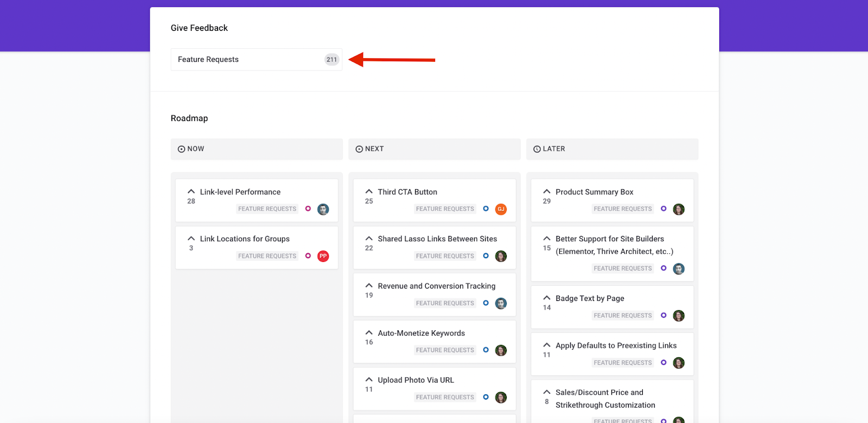Click assignee avatar on Link-level Performance
Image resolution: width=868 pixels, height=423 pixels.
click(x=323, y=209)
